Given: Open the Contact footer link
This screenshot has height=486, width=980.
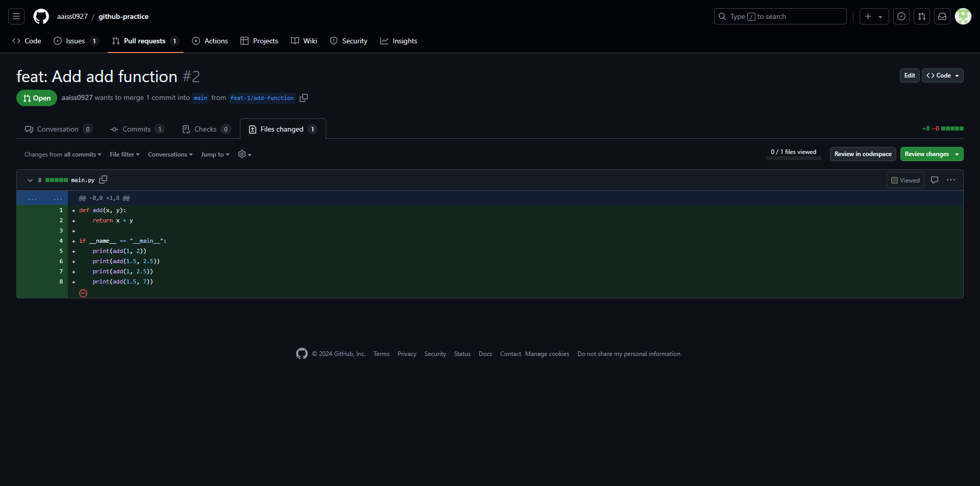Looking at the screenshot, I should coord(510,354).
